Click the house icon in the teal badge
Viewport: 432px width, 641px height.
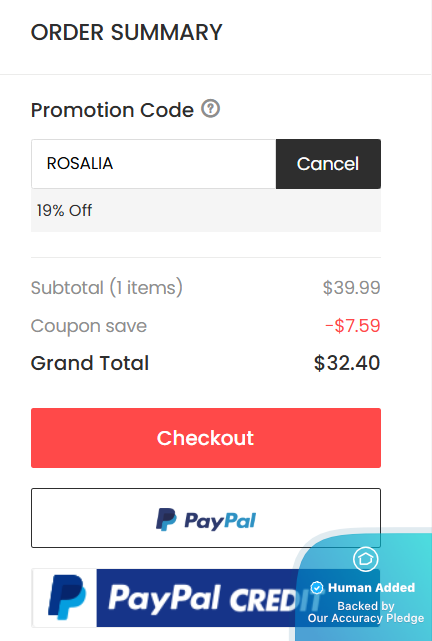[365, 559]
